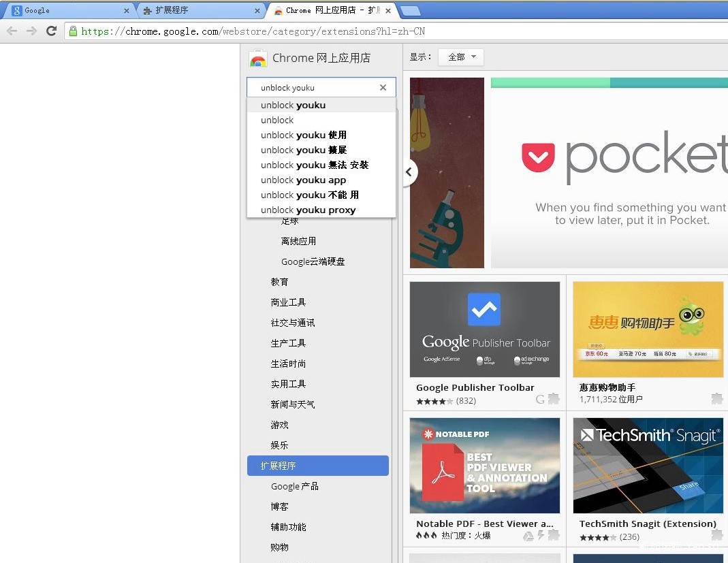728x563 pixels.
Task: Click the search input field
Action: coord(313,87)
